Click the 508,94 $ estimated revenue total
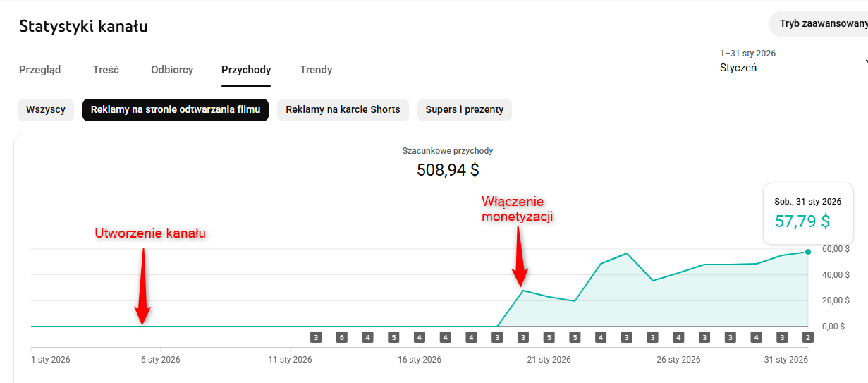This screenshot has height=383, width=868. click(448, 170)
